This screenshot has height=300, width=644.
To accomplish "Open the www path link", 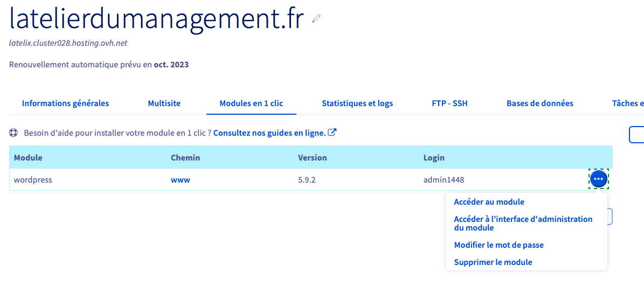I will [181, 180].
